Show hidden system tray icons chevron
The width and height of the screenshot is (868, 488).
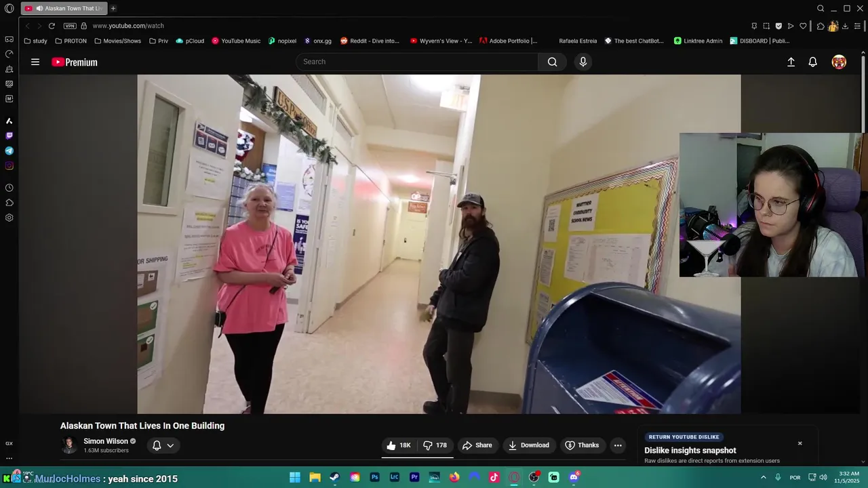coord(764,477)
